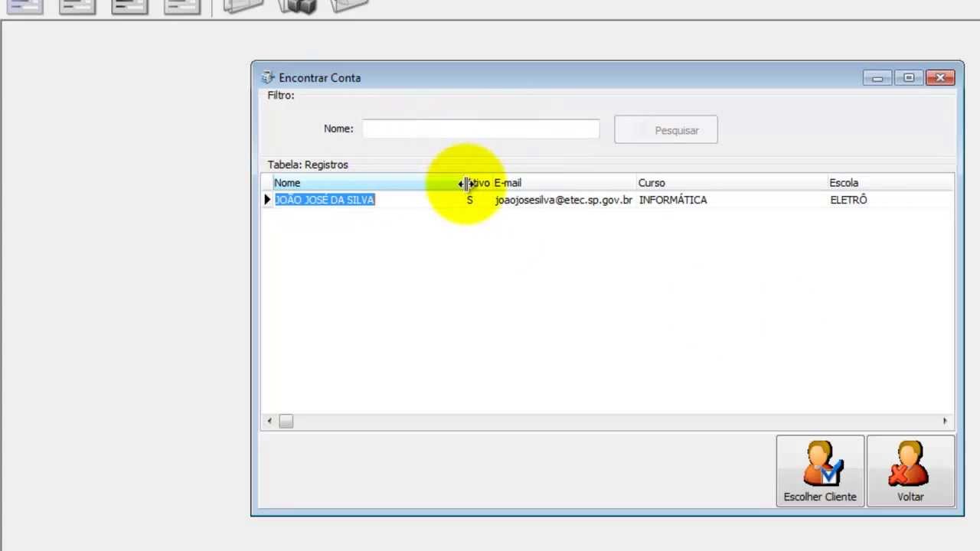Click the Pesquisar button
The height and width of the screenshot is (551, 980).
click(x=666, y=130)
